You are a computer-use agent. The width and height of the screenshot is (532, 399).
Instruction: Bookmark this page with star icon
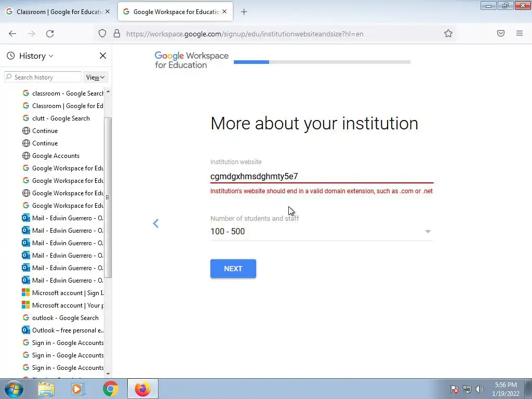(448, 33)
